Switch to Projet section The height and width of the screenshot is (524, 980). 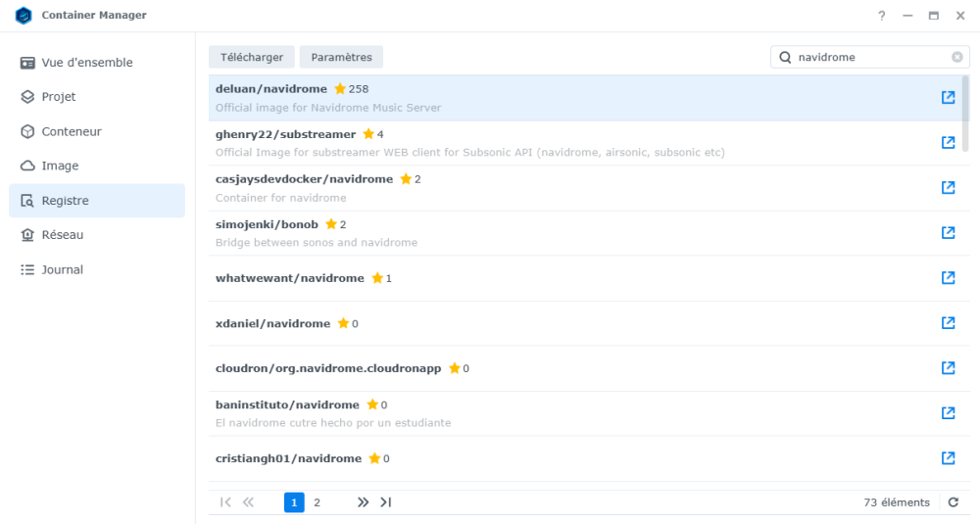[97, 97]
